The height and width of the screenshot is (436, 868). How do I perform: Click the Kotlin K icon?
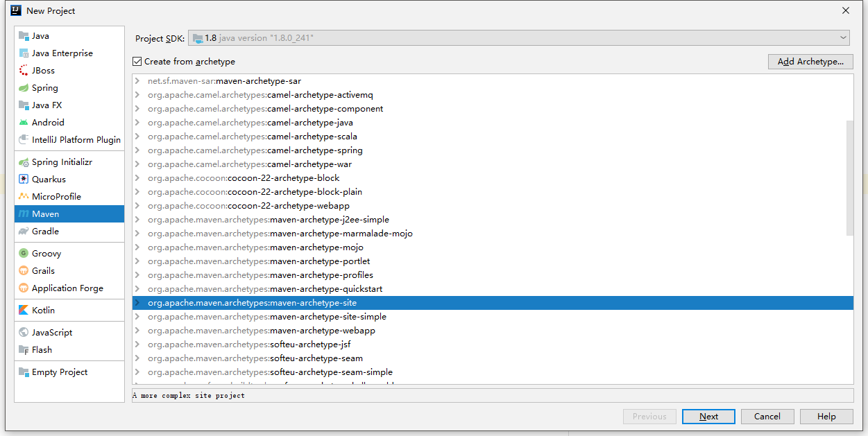[24, 311]
